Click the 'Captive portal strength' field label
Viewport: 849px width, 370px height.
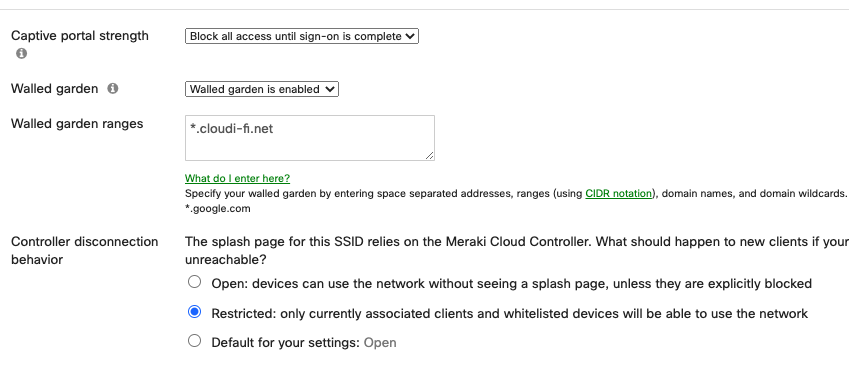coord(80,36)
